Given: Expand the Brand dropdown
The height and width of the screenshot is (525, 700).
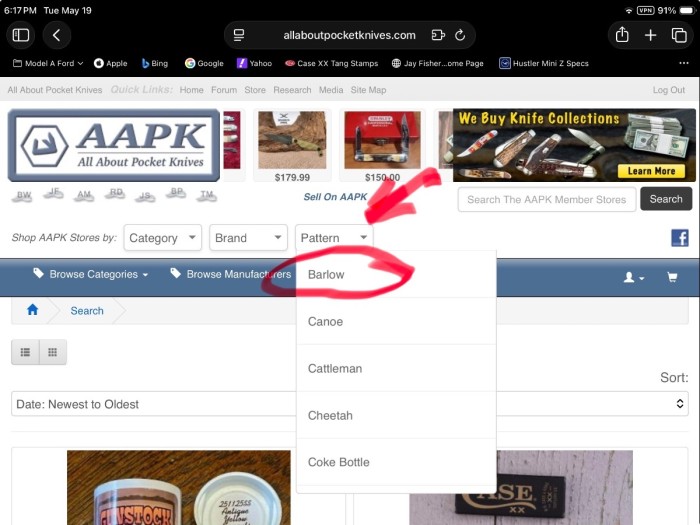Looking at the screenshot, I should click(248, 238).
